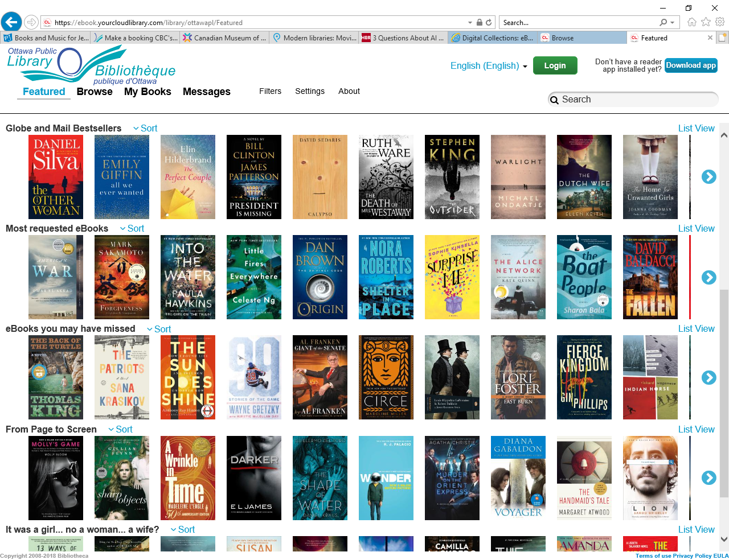Image resolution: width=729 pixels, height=560 pixels.
Task: Open The President Is Missing book cover
Action: [x=254, y=177]
